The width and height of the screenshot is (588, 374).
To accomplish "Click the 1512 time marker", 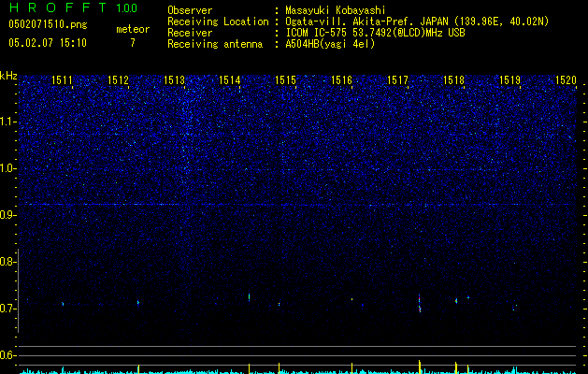I will coord(118,80).
